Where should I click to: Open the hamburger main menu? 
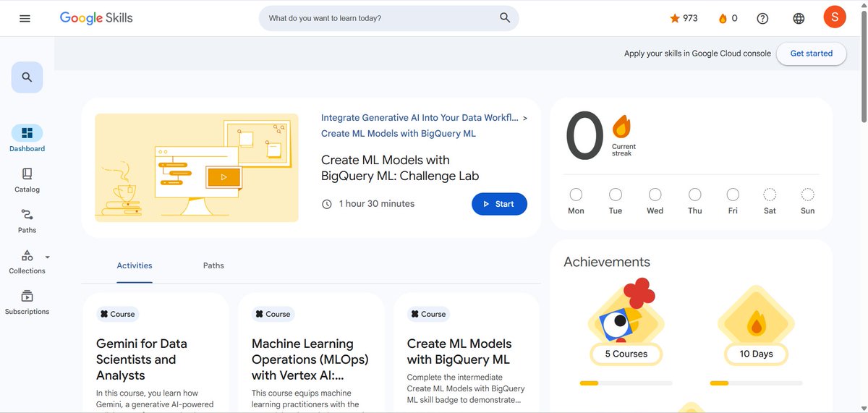tap(25, 18)
